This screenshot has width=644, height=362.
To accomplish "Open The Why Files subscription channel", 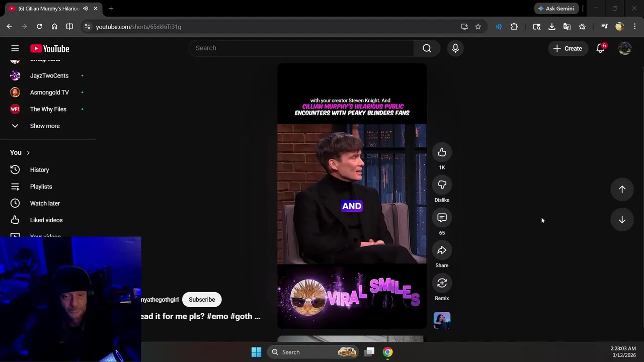I will tap(48, 109).
